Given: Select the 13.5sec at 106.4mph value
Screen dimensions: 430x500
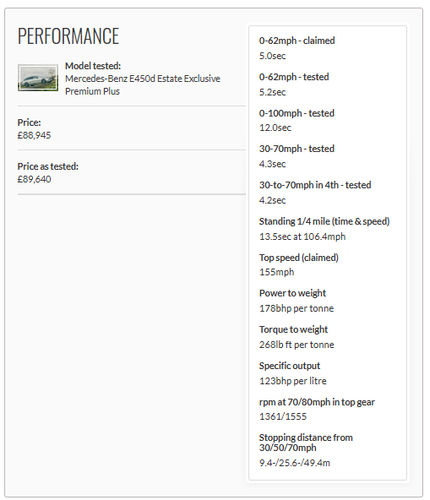Looking at the screenshot, I should click(302, 237).
